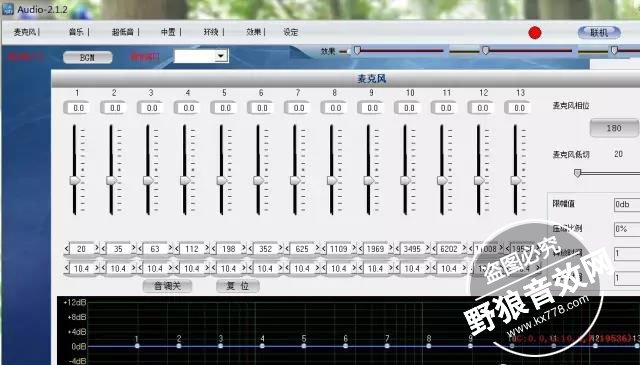Click the Audio-2.1.2 app icon in title bar
Image resolution: width=640 pixels, height=365 pixels.
(x=8, y=9)
